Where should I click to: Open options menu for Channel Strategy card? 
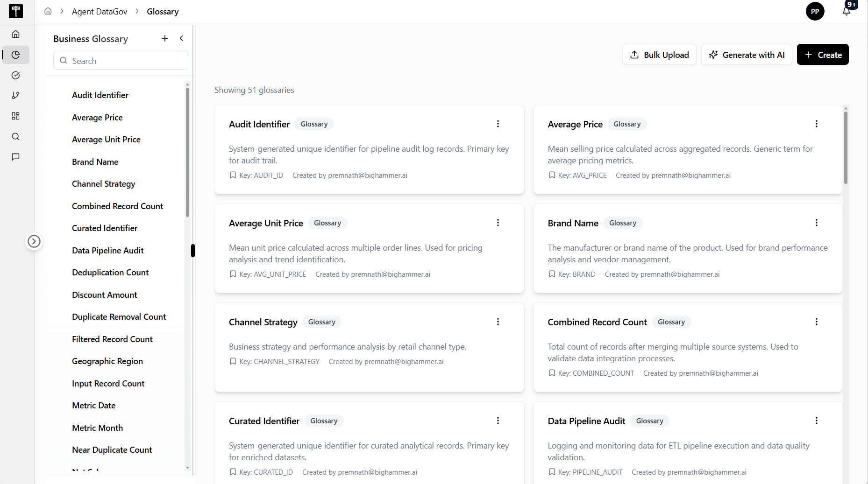[498, 322]
